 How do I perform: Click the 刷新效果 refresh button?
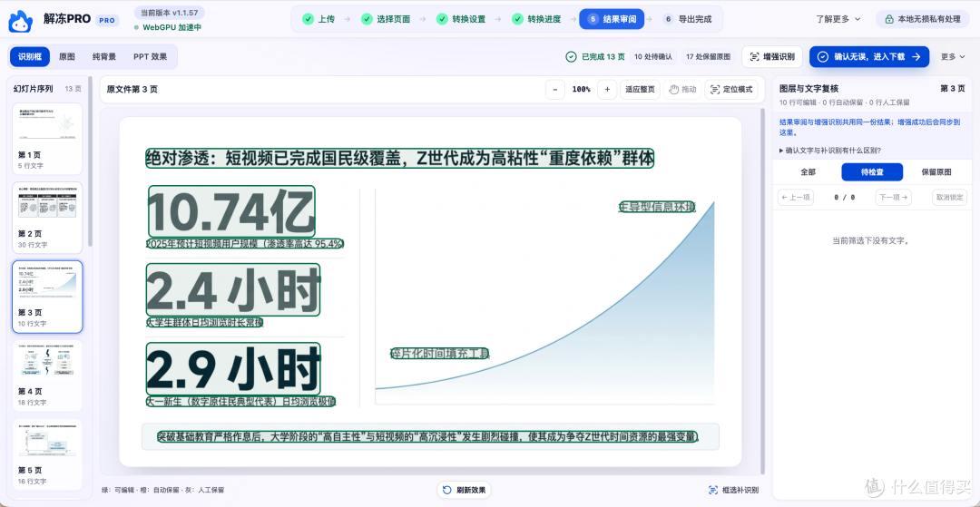464,490
